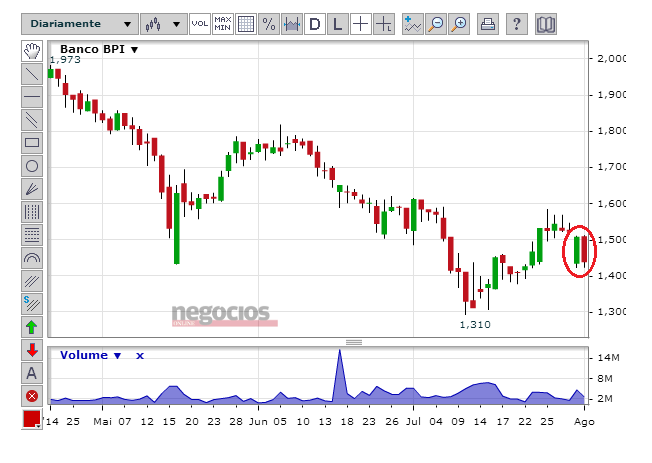Select the circle drawing tool
The image size is (652, 463).
point(32,166)
